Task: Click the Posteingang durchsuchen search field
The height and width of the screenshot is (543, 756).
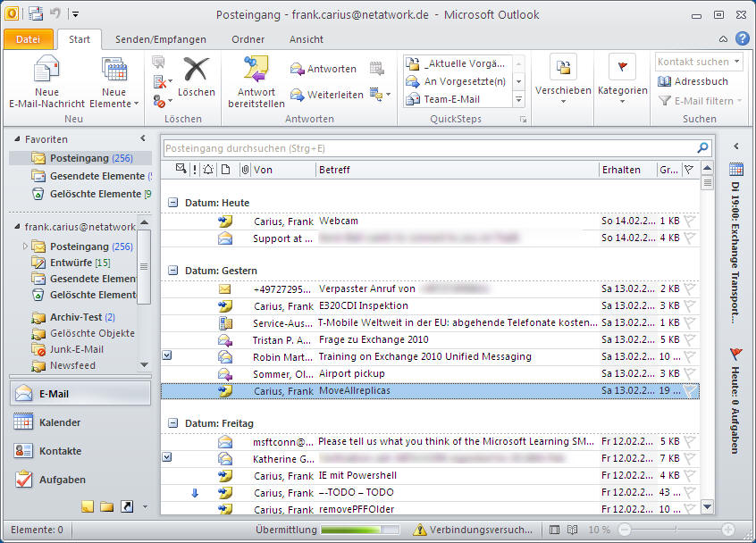Action: [429, 148]
